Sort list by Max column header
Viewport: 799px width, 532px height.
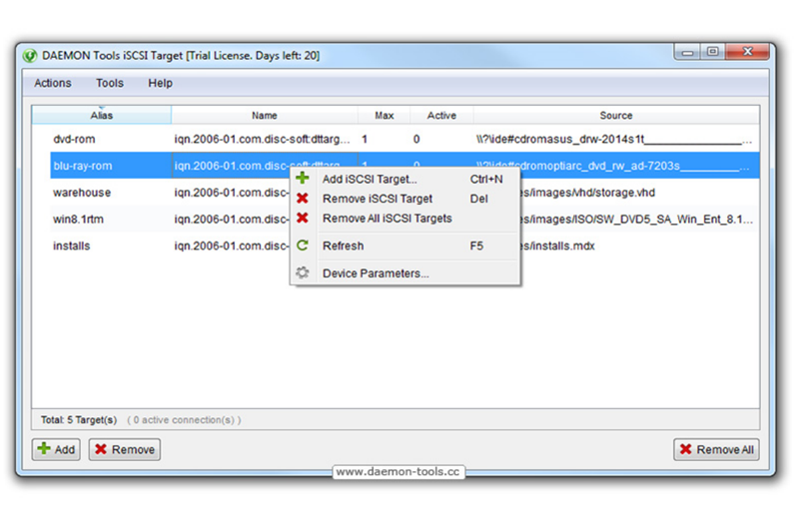385,115
